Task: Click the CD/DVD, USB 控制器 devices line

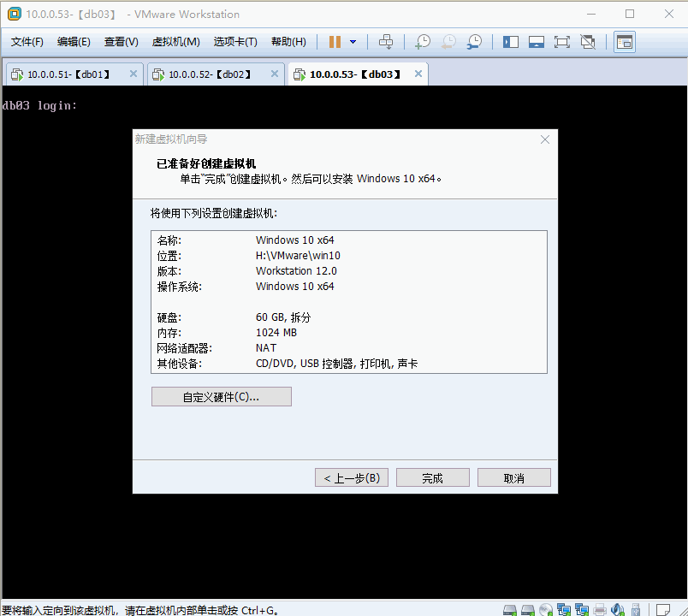Action: 336,364
